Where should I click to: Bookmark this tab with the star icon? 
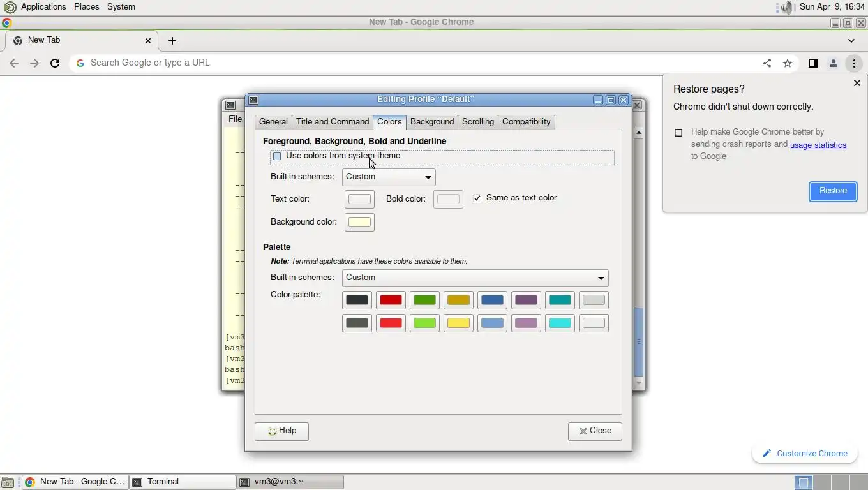(788, 63)
